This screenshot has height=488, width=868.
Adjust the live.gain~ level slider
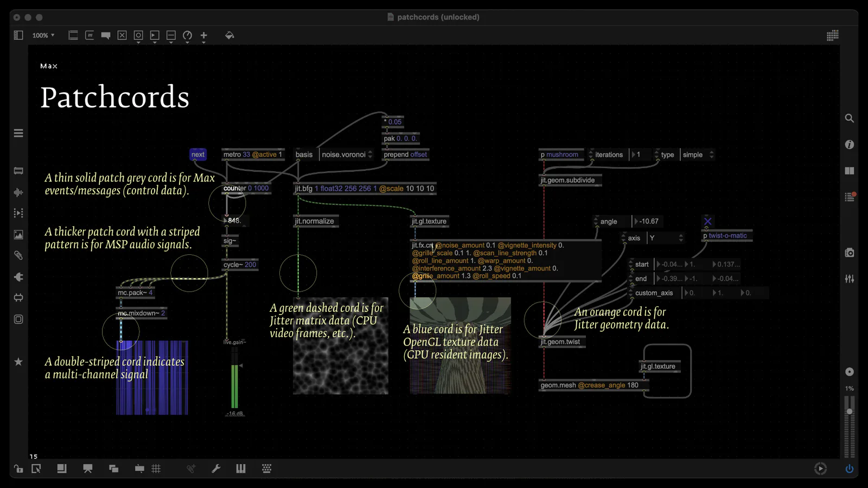(x=235, y=377)
